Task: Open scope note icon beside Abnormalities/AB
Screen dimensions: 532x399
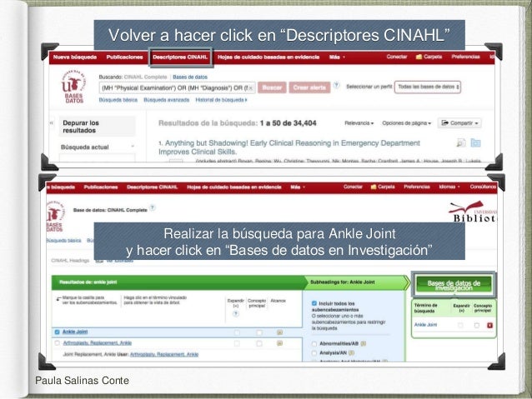Action: [x=364, y=344]
